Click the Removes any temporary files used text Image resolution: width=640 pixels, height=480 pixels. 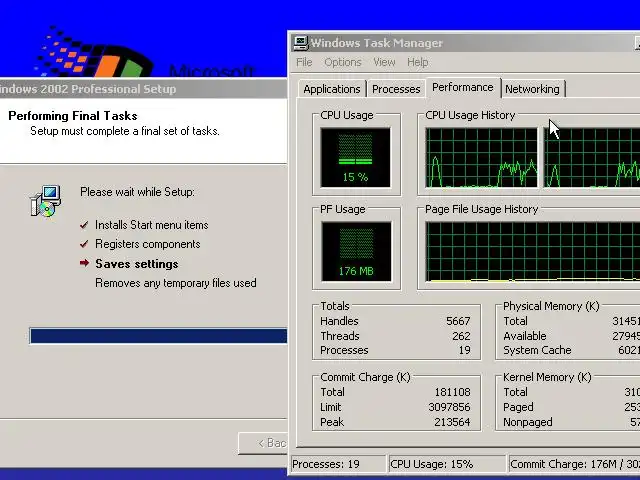[x=176, y=283]
